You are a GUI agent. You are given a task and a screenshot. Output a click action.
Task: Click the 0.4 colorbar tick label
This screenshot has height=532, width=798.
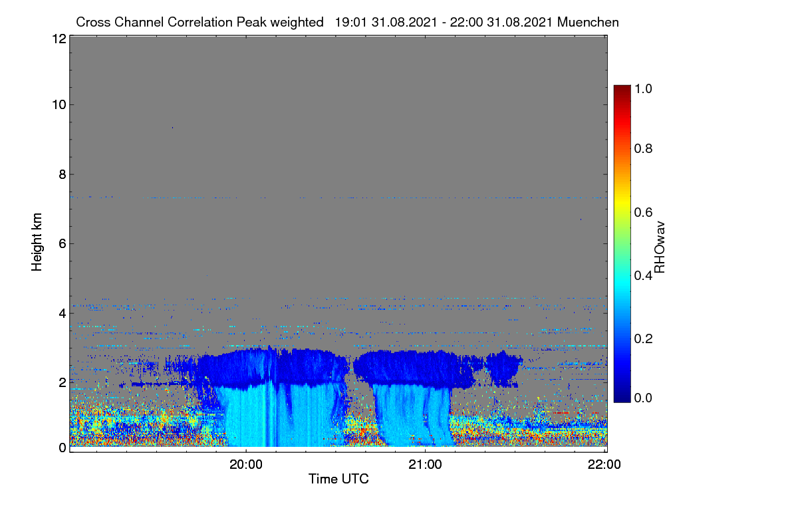(x=643, y=274)
